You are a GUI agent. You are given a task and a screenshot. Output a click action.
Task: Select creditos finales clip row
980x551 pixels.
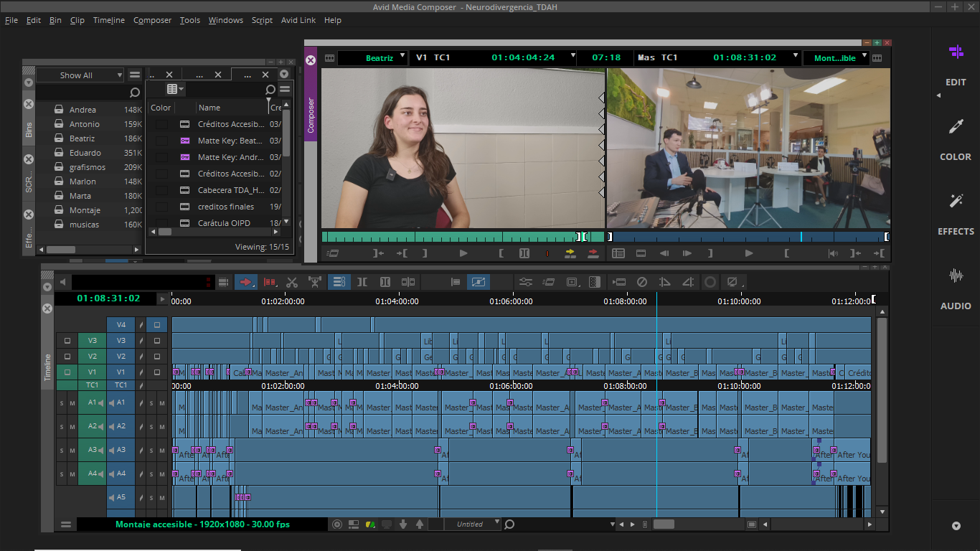tap(225, 207)
